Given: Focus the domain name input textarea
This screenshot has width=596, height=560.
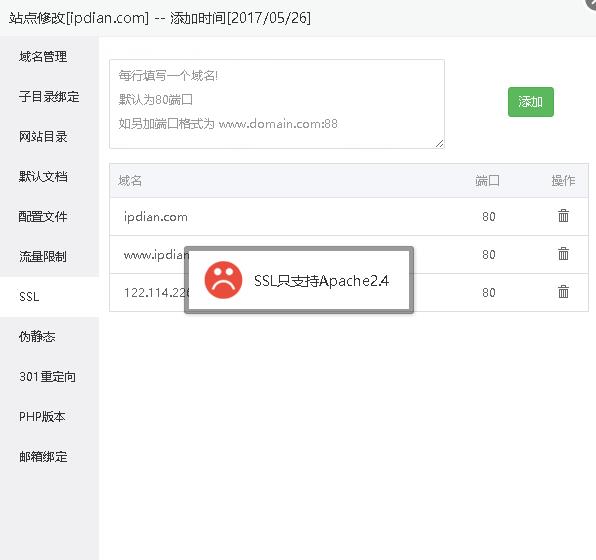Looking at the screenshot, I should (277, 104).
